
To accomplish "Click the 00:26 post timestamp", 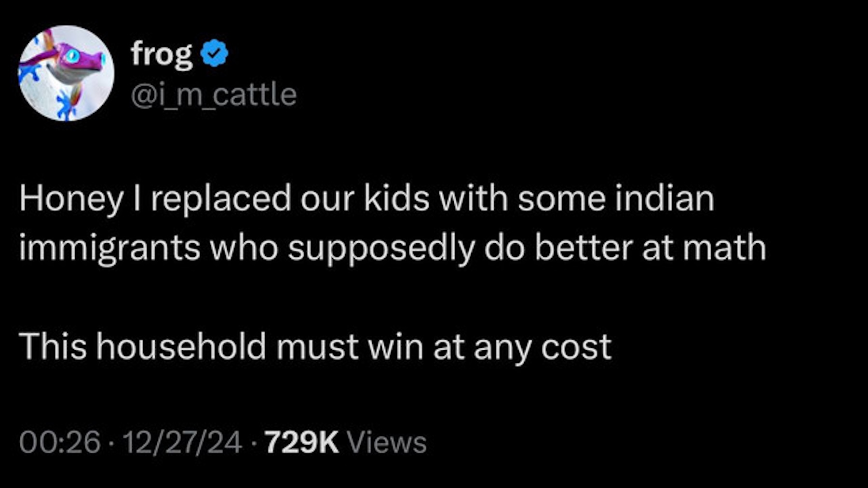I will pos(60,442).
